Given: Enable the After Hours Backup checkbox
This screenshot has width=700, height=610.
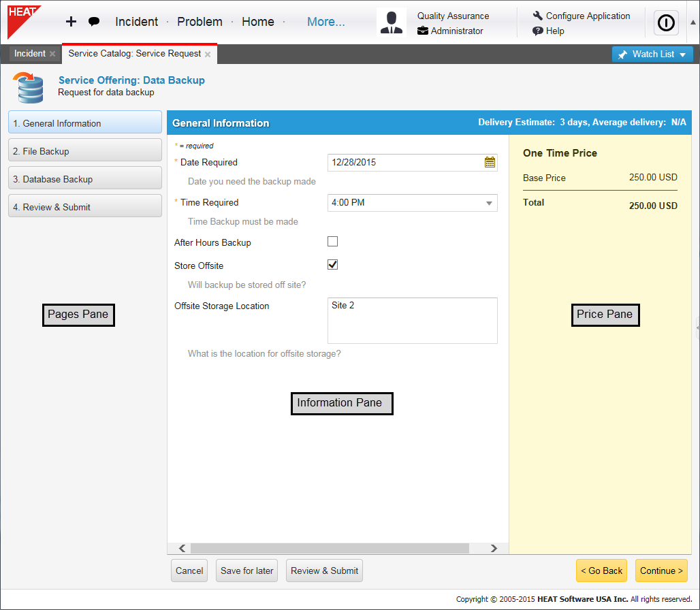Looking at the screenshot, I should 332,241.
